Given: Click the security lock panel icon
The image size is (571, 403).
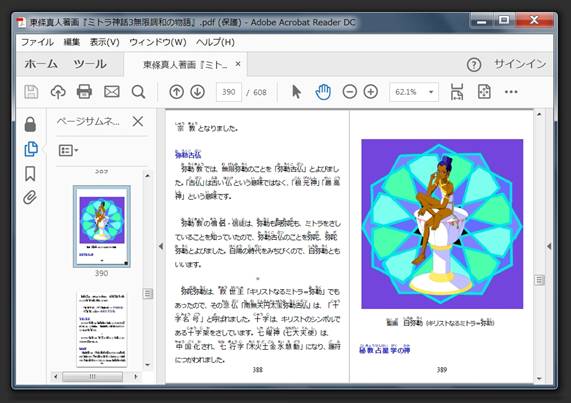Looking at the screenshot, I should (x=31, y=124).
